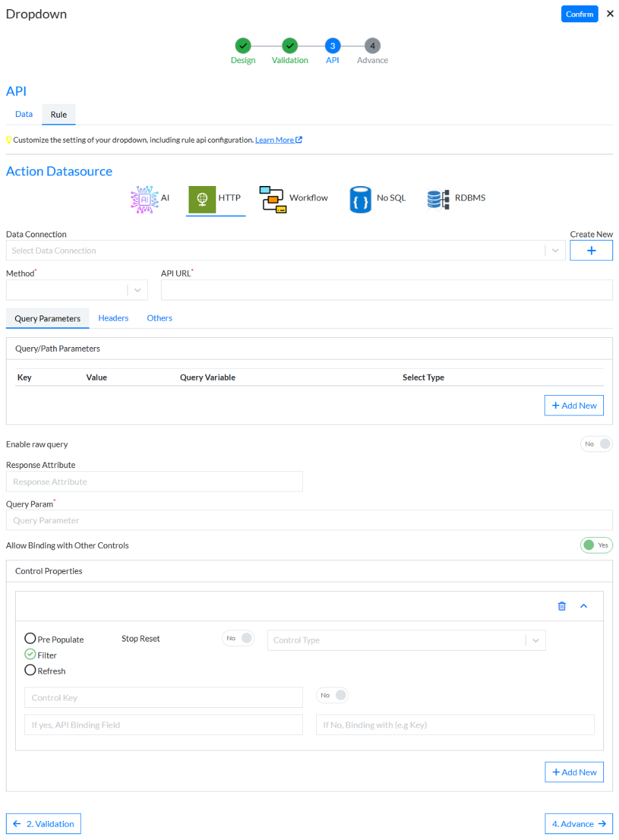
Task: Toggle the Enable raw query switch
Action: pyautogui.click(x=596, y=444)
